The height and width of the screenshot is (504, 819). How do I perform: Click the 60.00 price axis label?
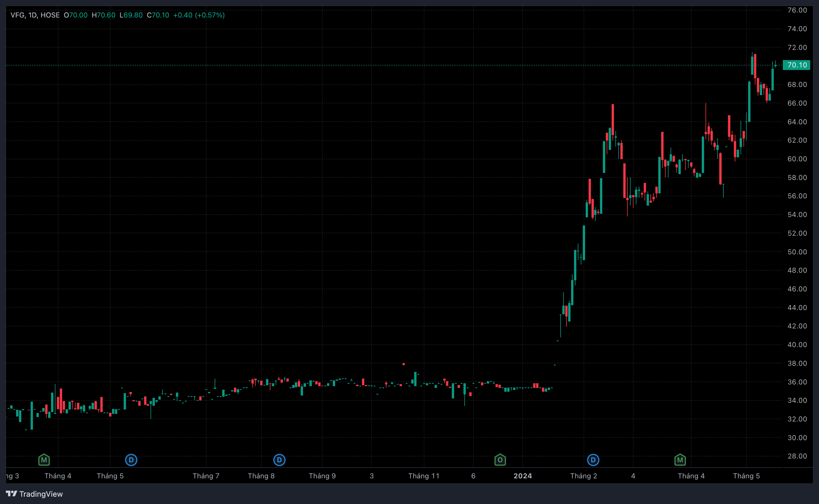797,159
